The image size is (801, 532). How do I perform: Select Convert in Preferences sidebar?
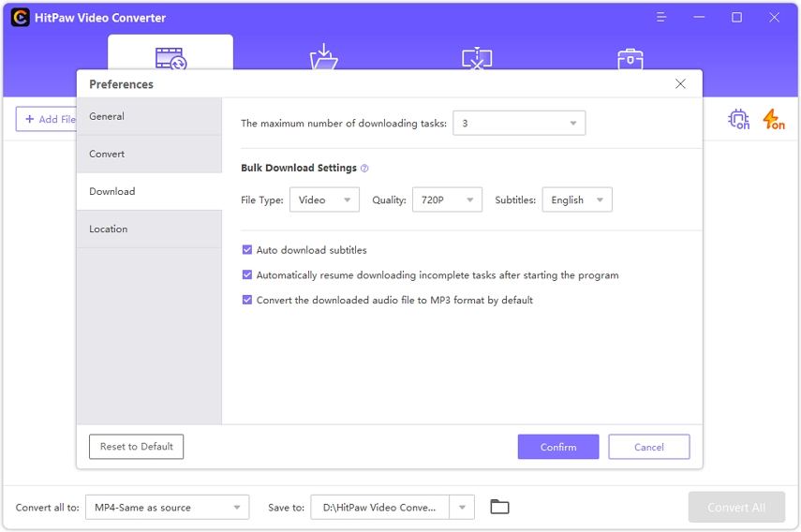(x=149, y=155)
